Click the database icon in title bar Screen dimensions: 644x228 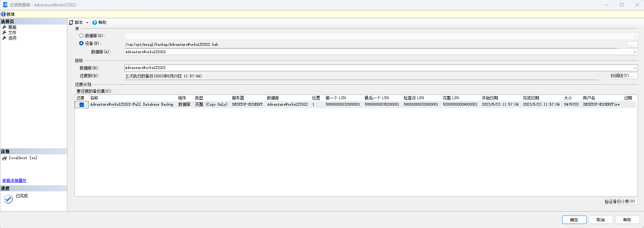pos(5,5)
